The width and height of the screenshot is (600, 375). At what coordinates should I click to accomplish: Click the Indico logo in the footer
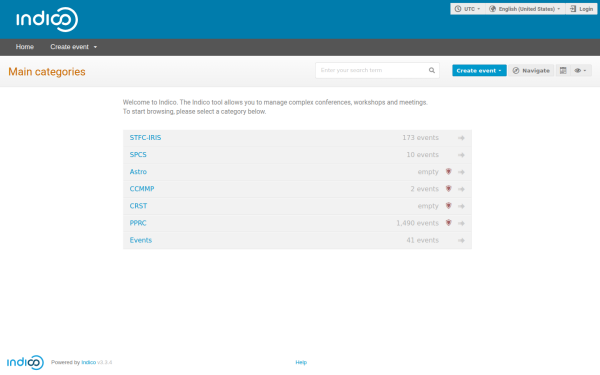[25, 362]
